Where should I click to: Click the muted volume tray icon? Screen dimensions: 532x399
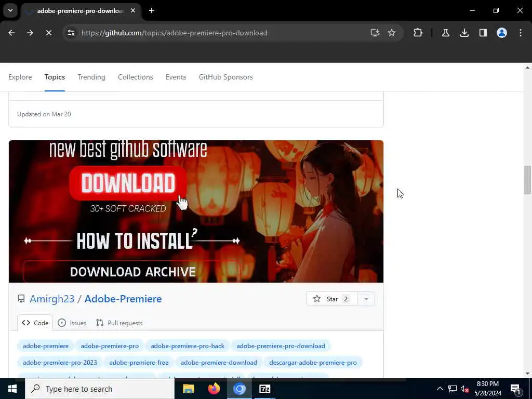pos(464,389)
